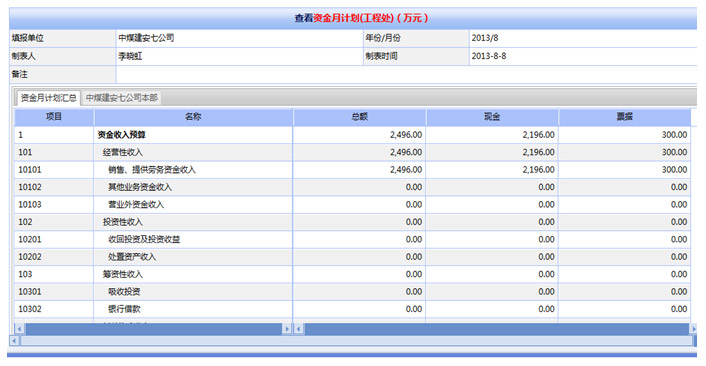
Task: Select the 收回投资及投资收益 row
Action: click(x=353, y=239)
